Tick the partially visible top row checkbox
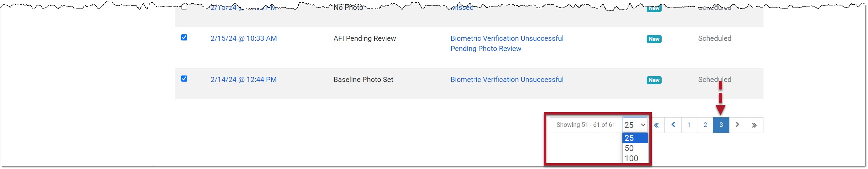 point(184,7)
